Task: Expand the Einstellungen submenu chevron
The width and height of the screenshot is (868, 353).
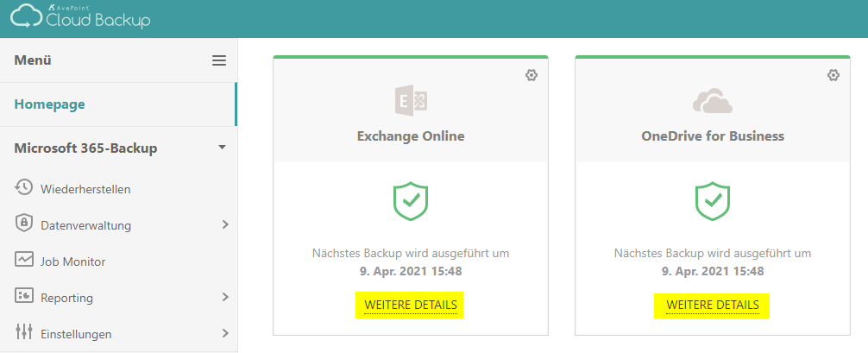Action: pos(224,332)
